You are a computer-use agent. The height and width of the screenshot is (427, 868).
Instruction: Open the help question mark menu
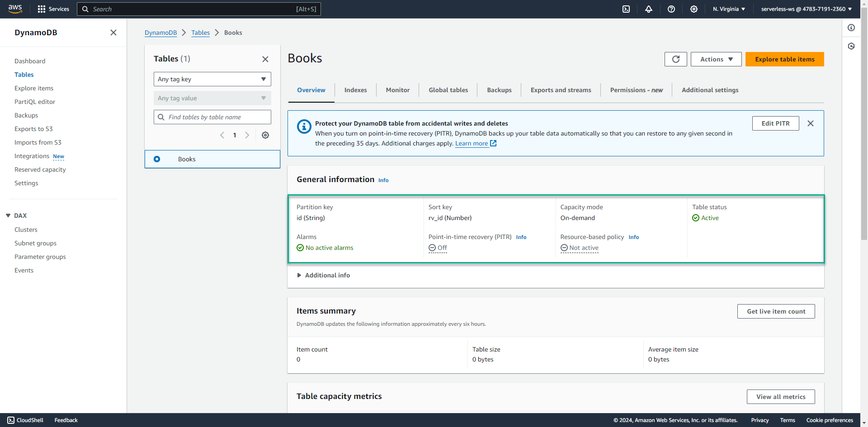pyautogui.click(x=671, y=9)
